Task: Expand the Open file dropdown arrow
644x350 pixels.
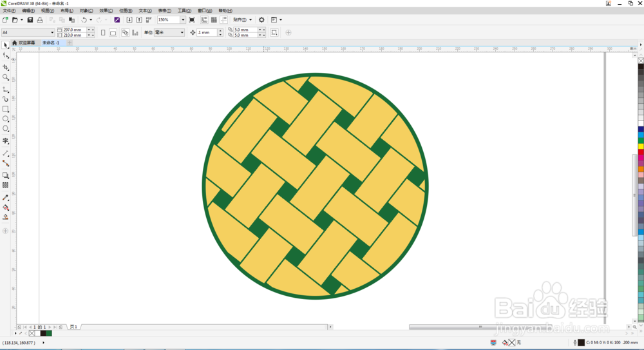Action: pyautogui.click(x=22, y=20)
